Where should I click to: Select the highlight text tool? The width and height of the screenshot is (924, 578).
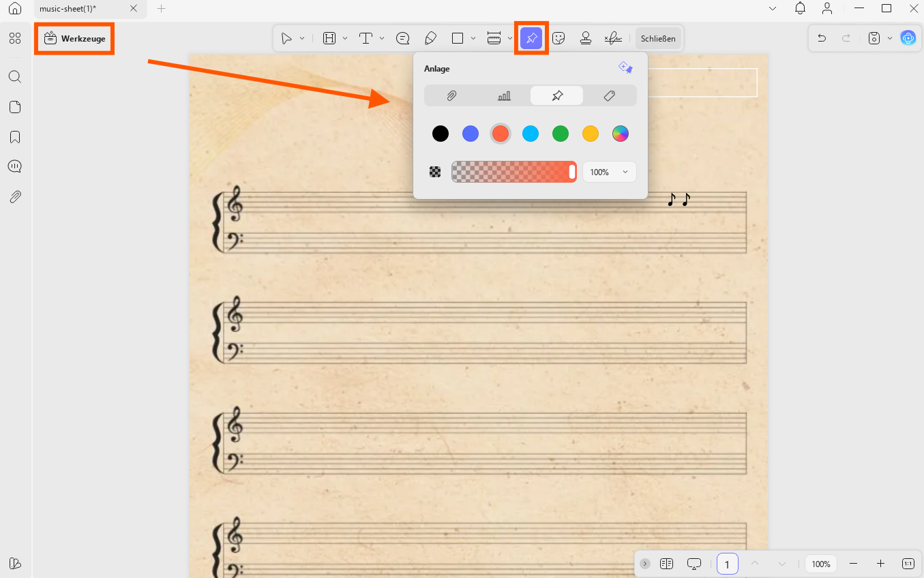coord(329,39)
